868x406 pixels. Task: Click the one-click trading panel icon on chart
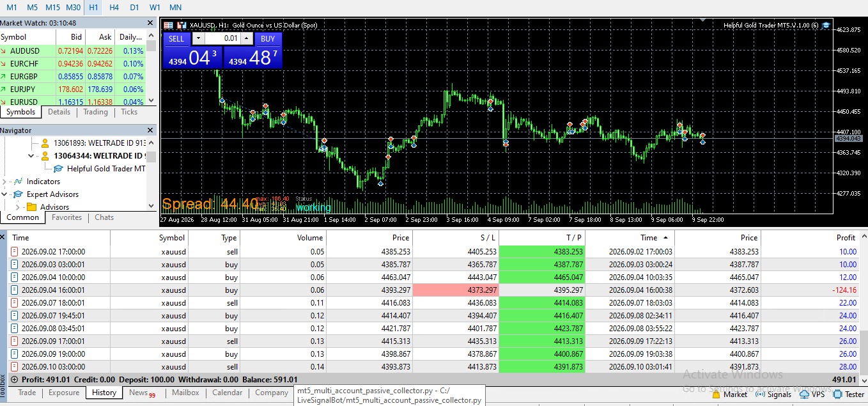pos(169,26)
